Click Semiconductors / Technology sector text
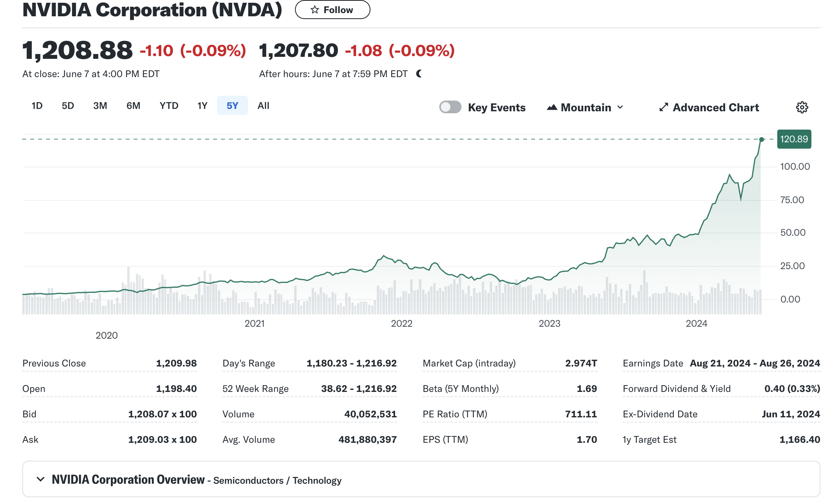830x504 pixels. tap(277, 481)
